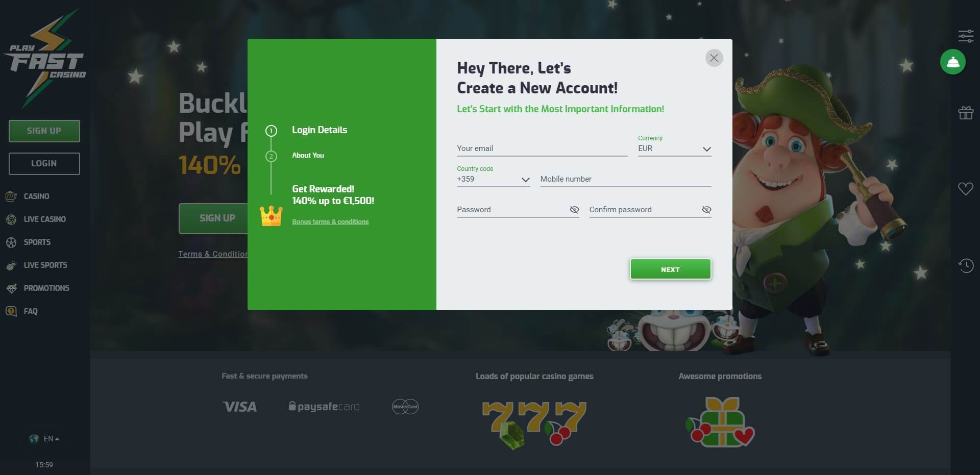This screenshot has height=475, width=980.
Task: Open the recently played clock icon
Action: click(966, 265)
